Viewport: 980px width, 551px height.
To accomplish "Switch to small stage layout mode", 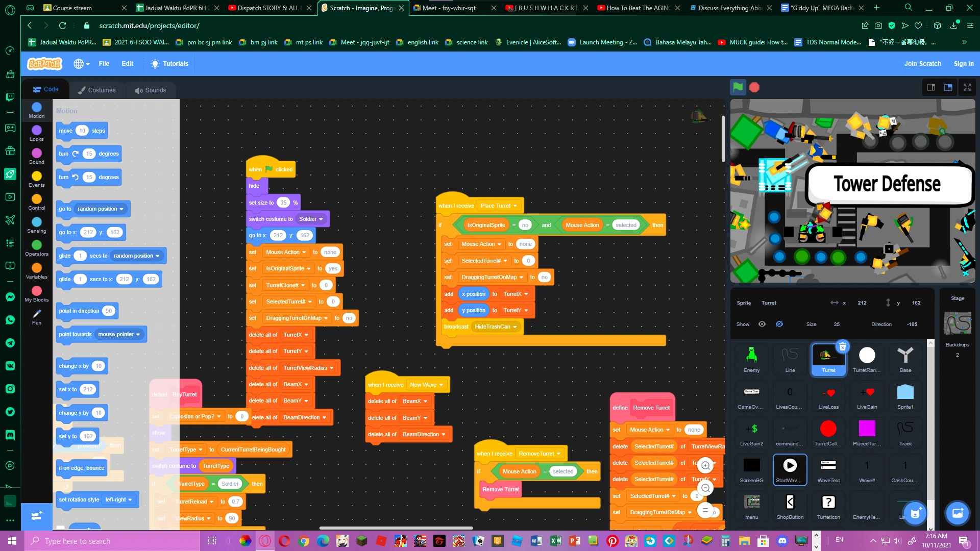I will click(x=930, y=87).
